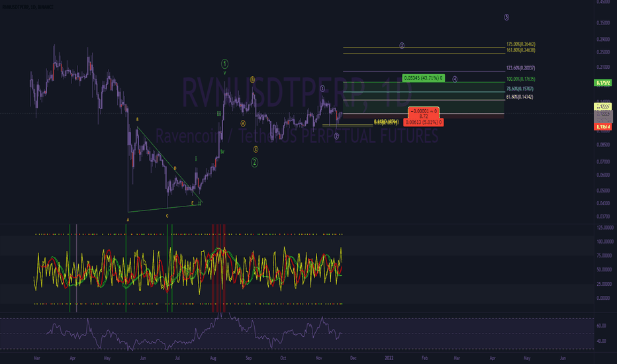Click the red 0.11614 price tag on axis
This screenshot has width=617, height=364.
pyautogui.click(x=603, y=126)
